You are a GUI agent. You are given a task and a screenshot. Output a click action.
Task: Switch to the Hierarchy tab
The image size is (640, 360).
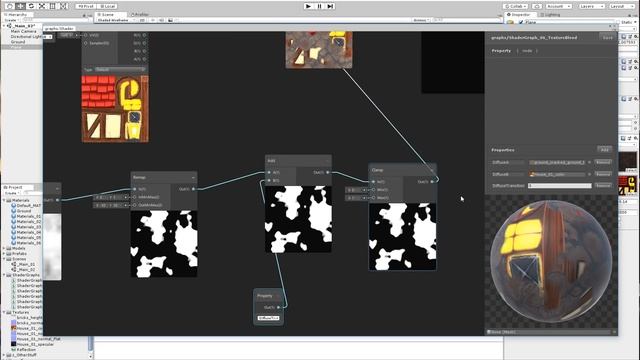(18, 14)
